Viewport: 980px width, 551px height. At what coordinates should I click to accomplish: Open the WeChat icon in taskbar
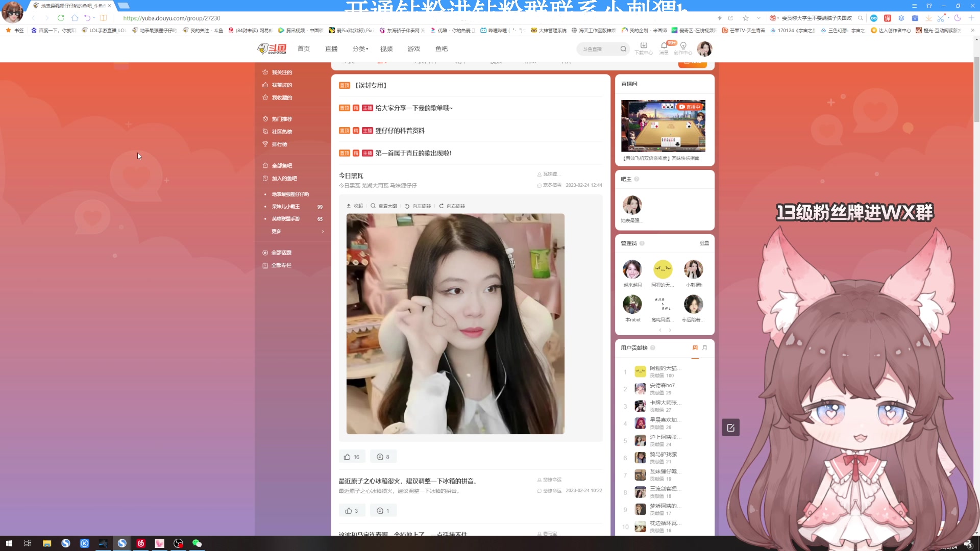pos(197,543)
